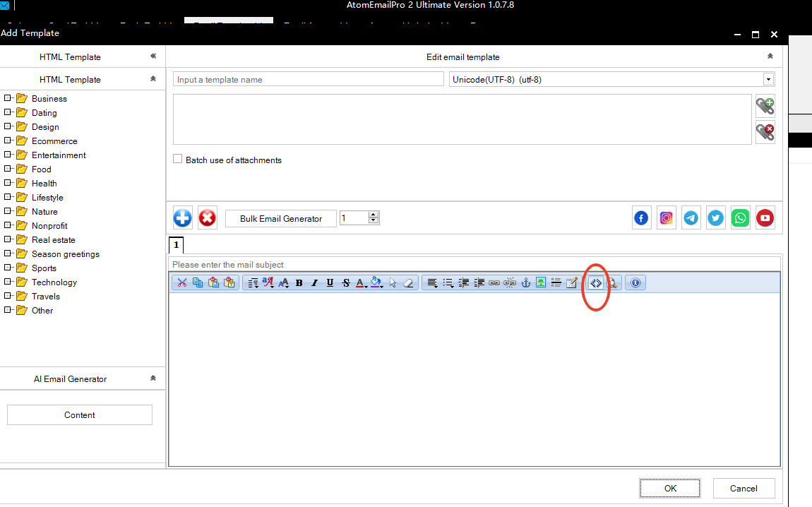Click the mail subject input field
Screen dimensions: 812x507
(x=474, y=264)
